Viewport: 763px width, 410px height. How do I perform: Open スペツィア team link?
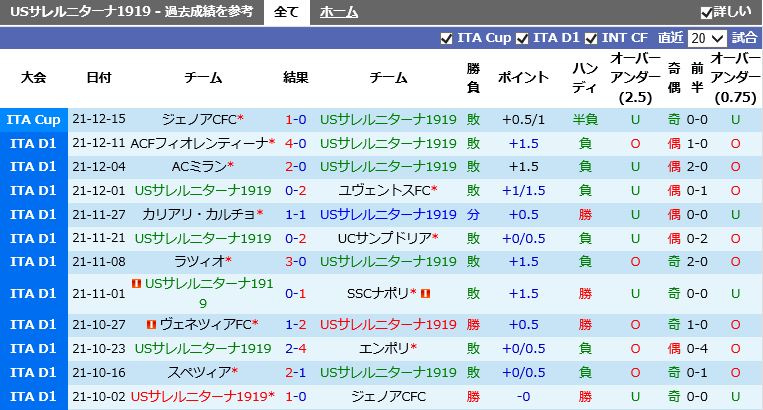(199, 373)
